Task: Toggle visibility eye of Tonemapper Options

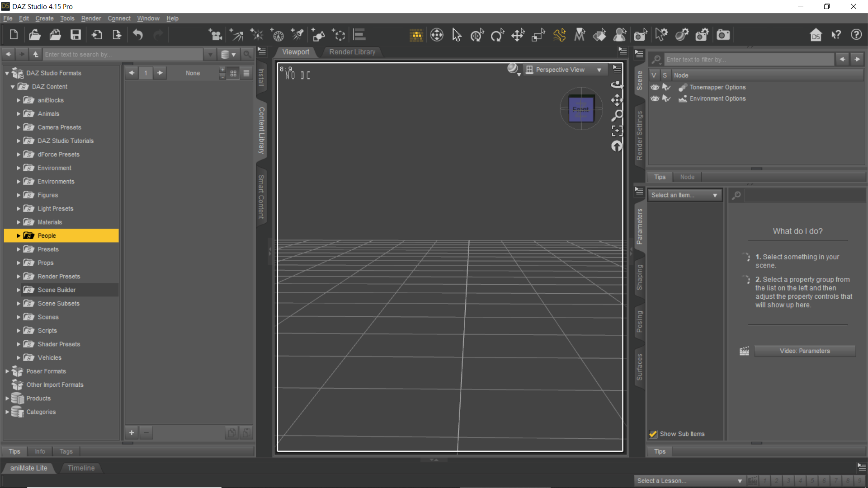Action: pyautogui.click(x=655, y=87)
